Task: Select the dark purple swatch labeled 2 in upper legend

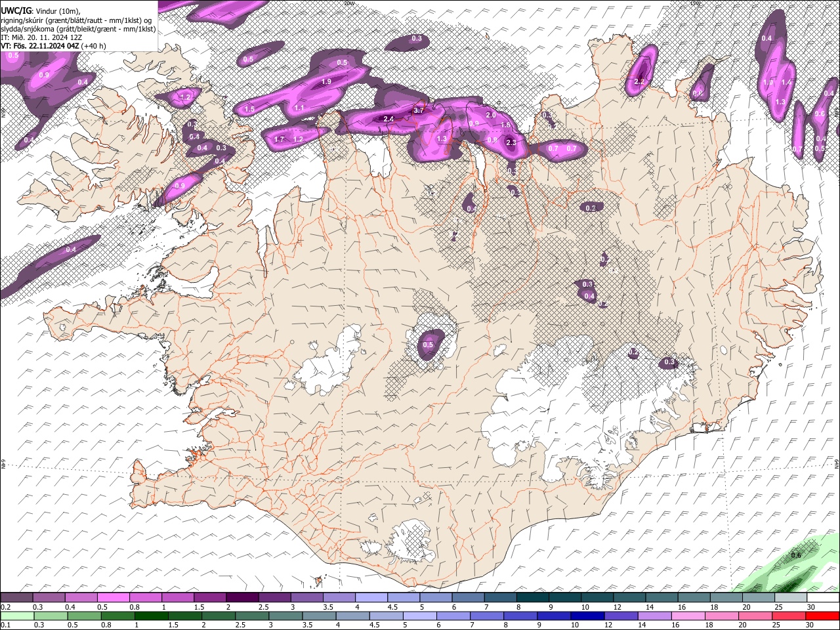Action: click(241, 597)
